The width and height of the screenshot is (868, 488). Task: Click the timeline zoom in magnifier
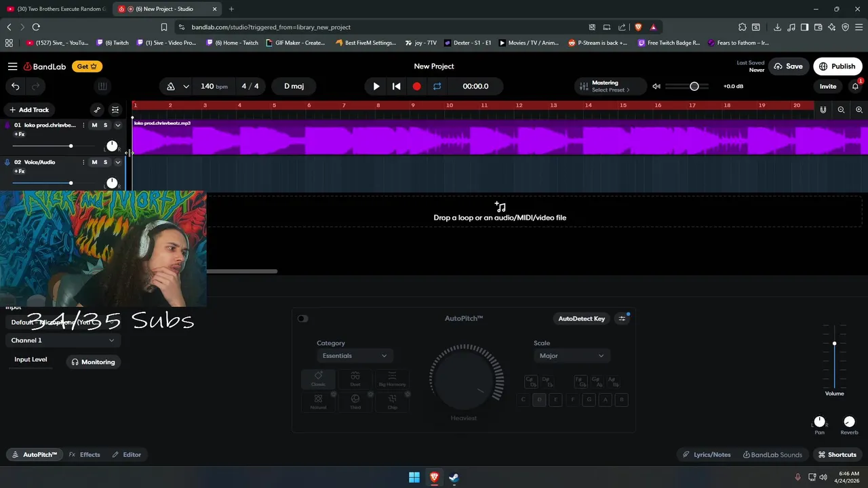[859, 110]
